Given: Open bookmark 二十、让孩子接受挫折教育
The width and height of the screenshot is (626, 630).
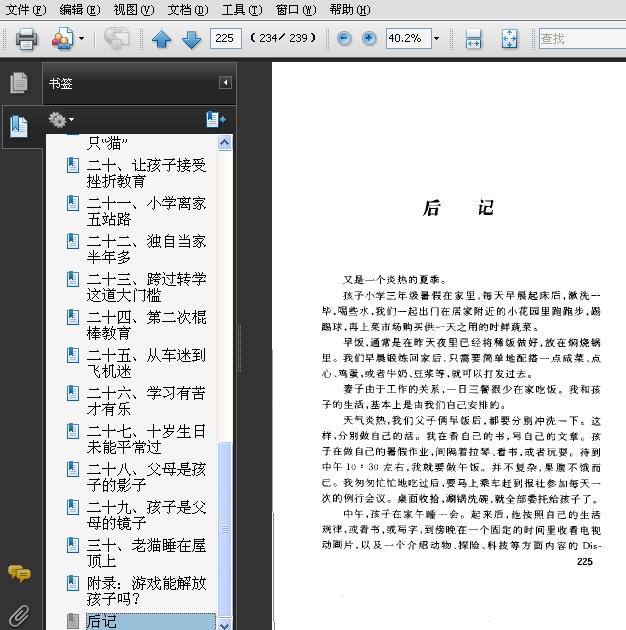Looking at the screenshot, I should pyautogui.click(x=146, y=173).
